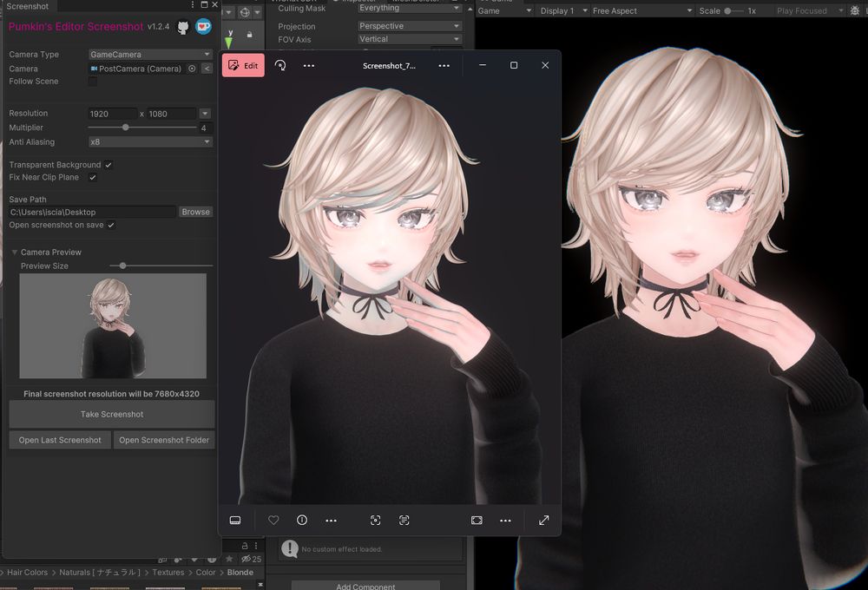Open the zoom three-dot menu in Photos
Image resolution: width=868 pixels, height=590 pixels.
click(505, 521)
